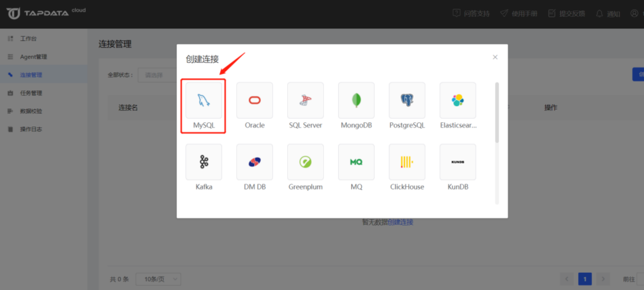The width and height of the screenshot is (644, 290).
Task: Choose the PostgreSQL elephant icon
Action: [x=407, y=101]
